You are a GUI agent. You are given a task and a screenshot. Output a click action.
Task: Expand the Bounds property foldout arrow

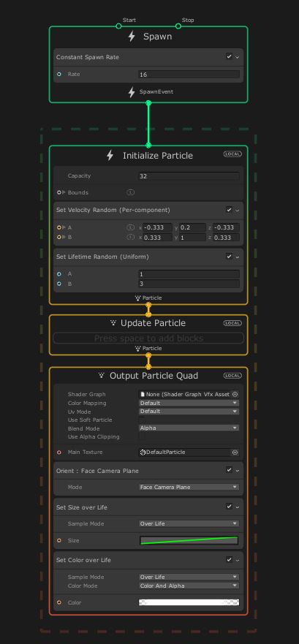(x=64, y=192)
